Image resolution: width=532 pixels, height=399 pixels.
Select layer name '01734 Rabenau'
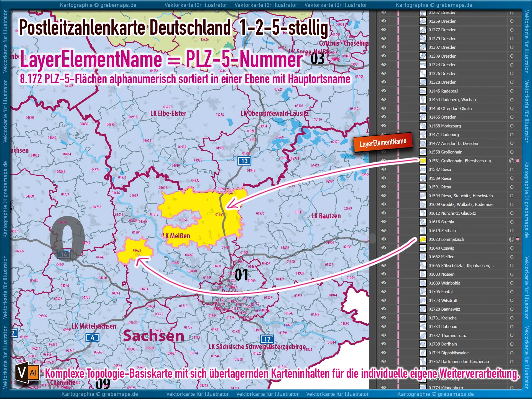(443, 327)
